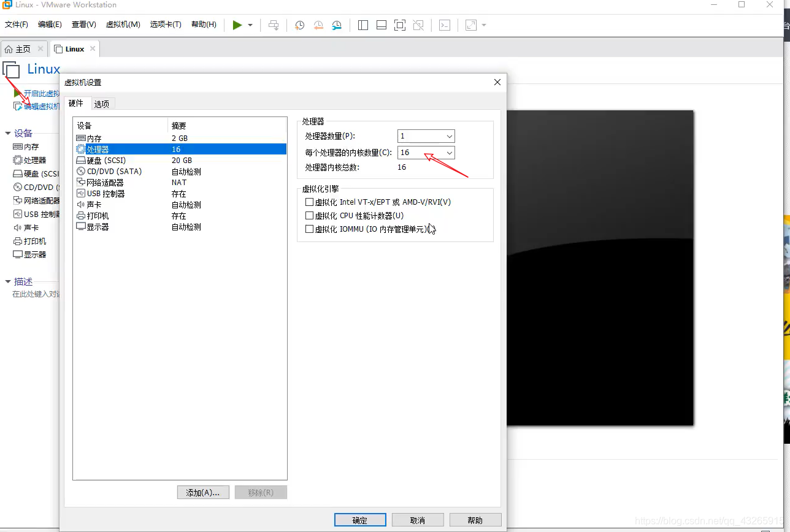Click the send Ctrl+Alt+Del toolbar icon
Image resolution: width=790 pixels, height=532 pixels.
(274, 25)
